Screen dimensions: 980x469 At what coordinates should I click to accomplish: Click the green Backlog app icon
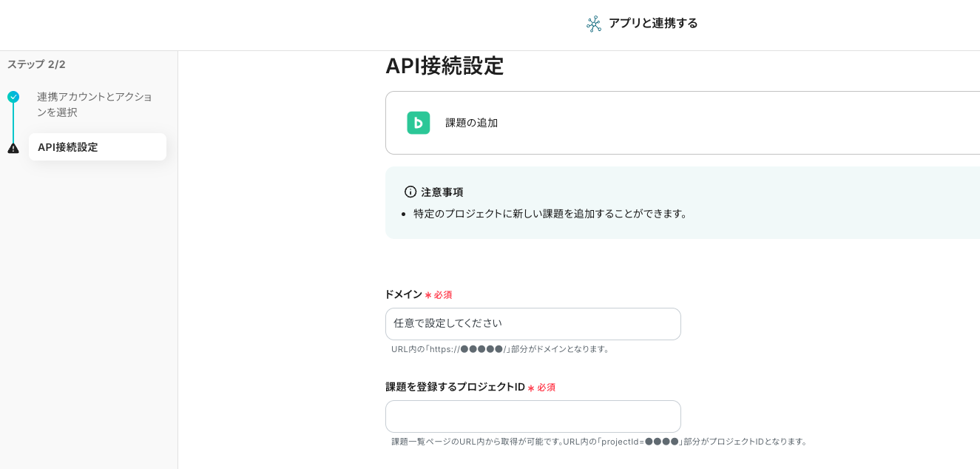click(x=418, y=123)
